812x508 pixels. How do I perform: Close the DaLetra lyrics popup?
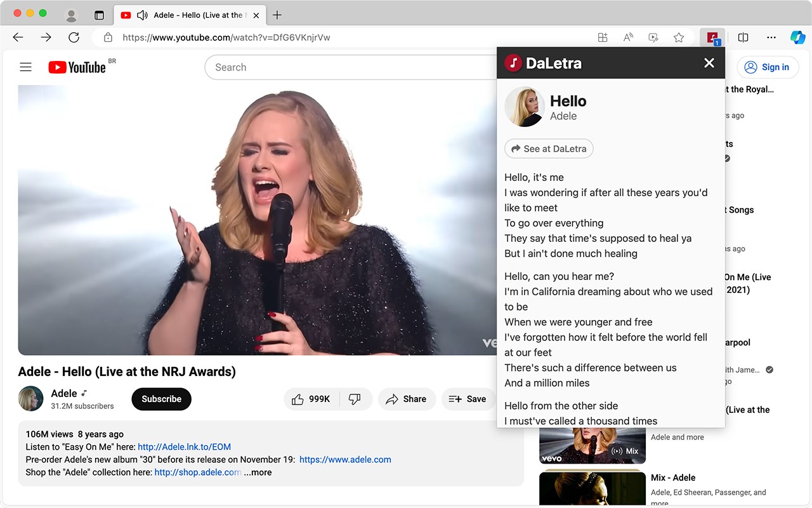click(709, 62)
